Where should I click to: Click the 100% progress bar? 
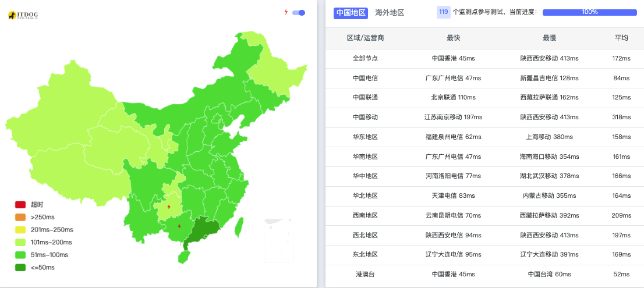click(x=589, y=12)
